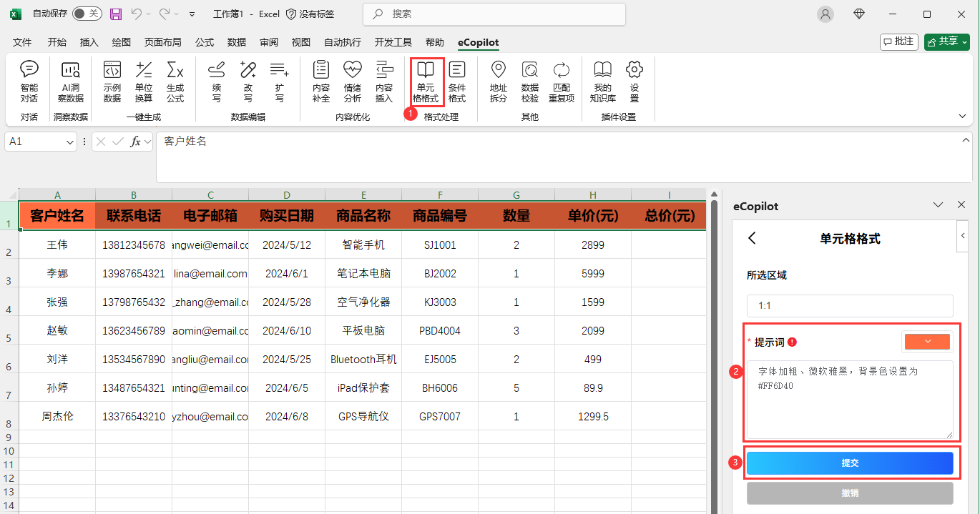Click the 条件格式 ribbon icon
The image size is (980, 514).
click(x=456, y=81)
